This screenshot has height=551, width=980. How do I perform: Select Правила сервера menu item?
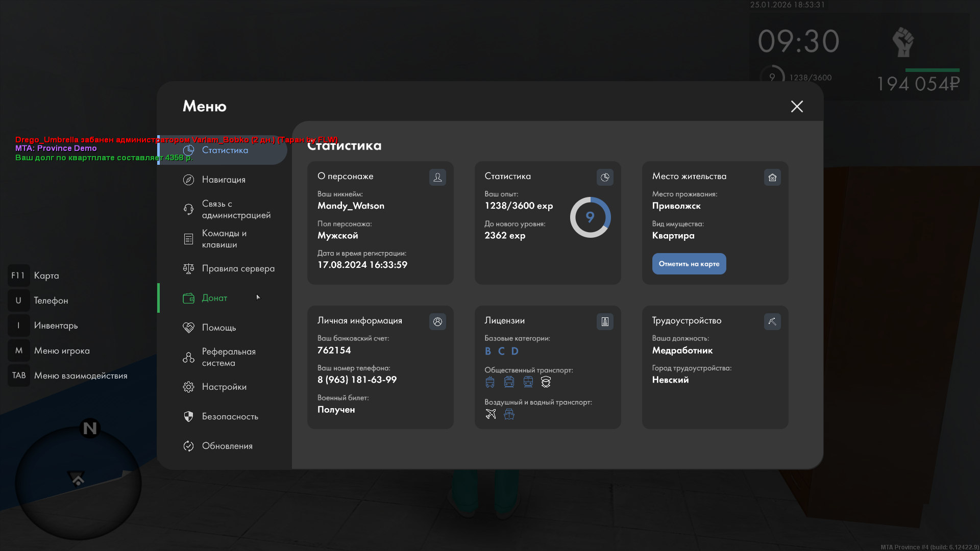(x=238, y=268)
